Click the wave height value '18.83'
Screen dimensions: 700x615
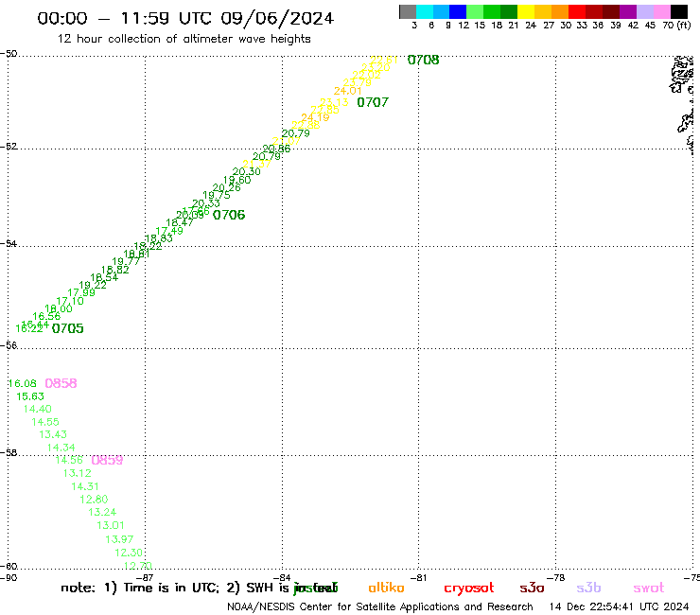(x=159, y=238)
